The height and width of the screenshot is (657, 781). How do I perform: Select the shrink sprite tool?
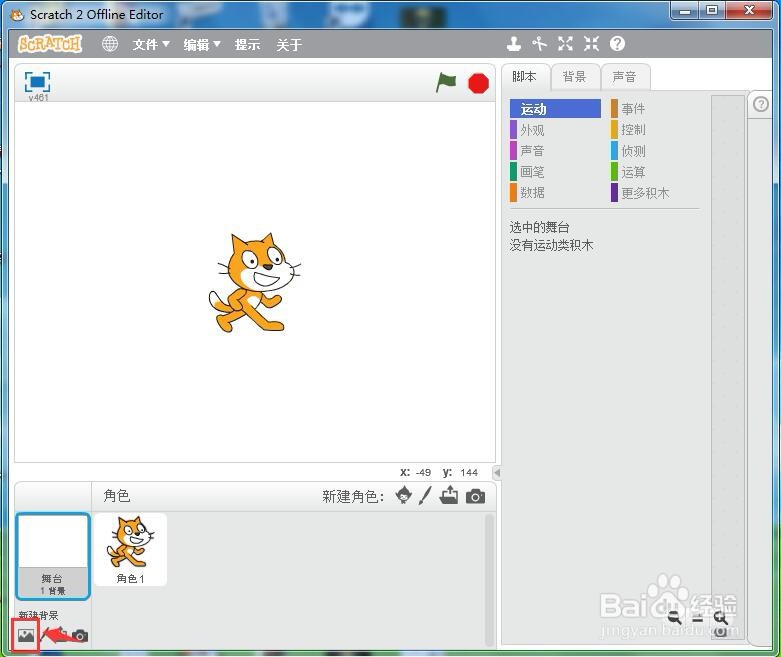(591, 44)
